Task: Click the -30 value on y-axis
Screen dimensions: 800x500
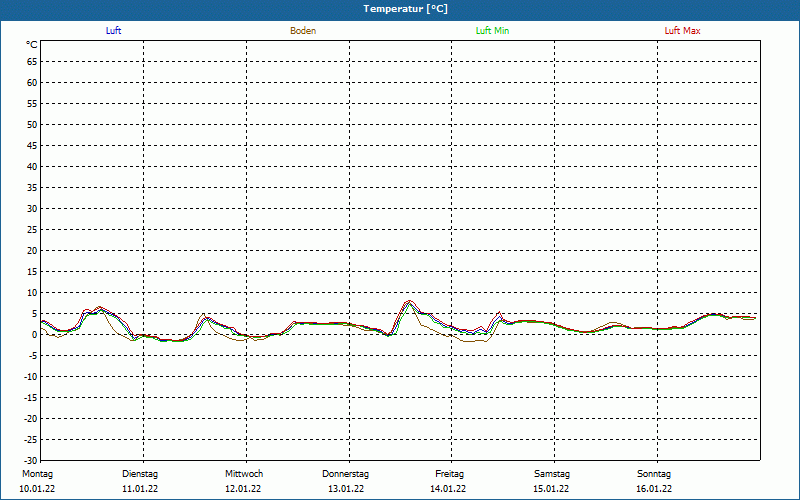Action: click(x=31, y=461)
